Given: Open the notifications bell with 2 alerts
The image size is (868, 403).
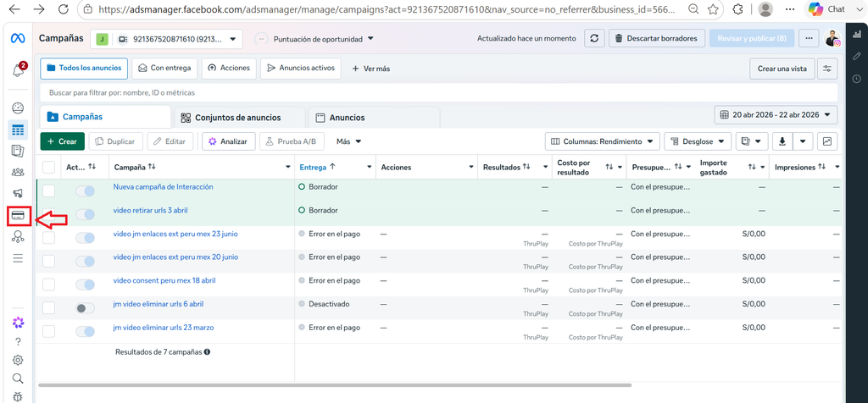Looking at the screenshot, I should [19, 70].
